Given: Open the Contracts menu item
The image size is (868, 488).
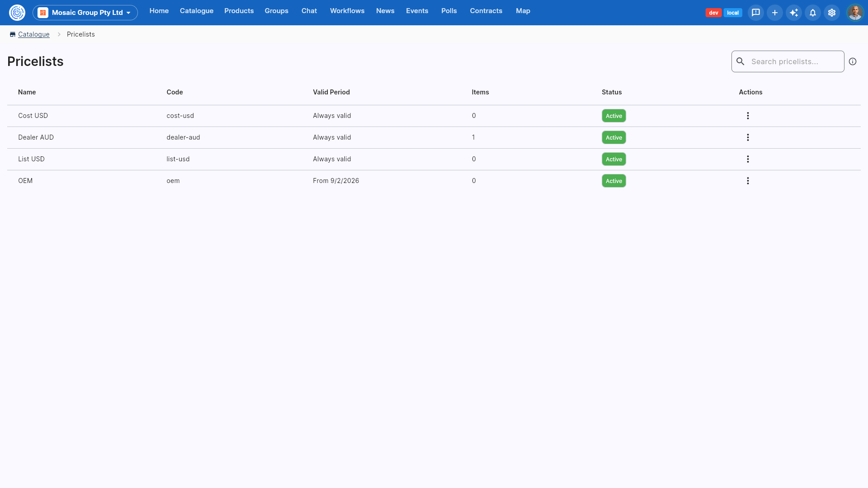Looking at the screenshot, I should point(486,11).
